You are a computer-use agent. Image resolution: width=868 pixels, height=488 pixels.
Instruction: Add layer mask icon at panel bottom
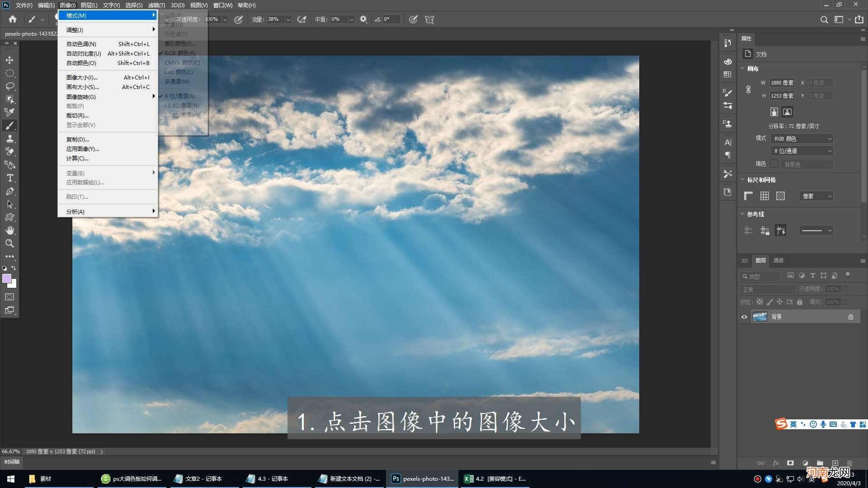790,463
